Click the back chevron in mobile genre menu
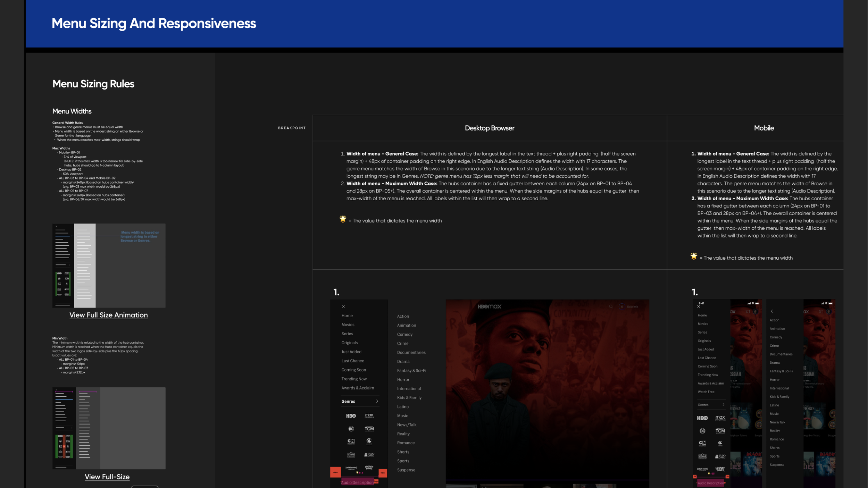Image resolution: width=868 pixels, height=488 pixels. (x=772, y=311)
